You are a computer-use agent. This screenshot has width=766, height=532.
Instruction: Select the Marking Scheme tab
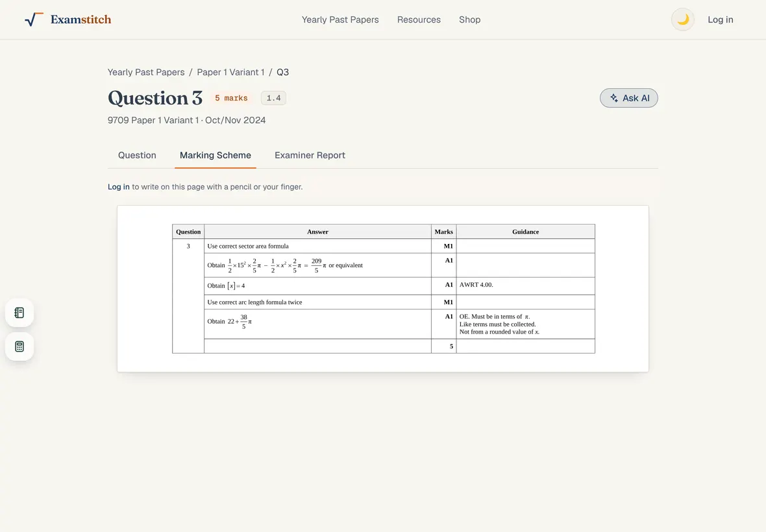pos(216,155)
